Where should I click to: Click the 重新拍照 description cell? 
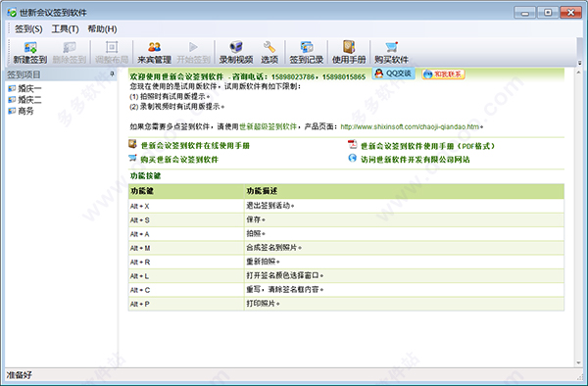tap(404, 262)
